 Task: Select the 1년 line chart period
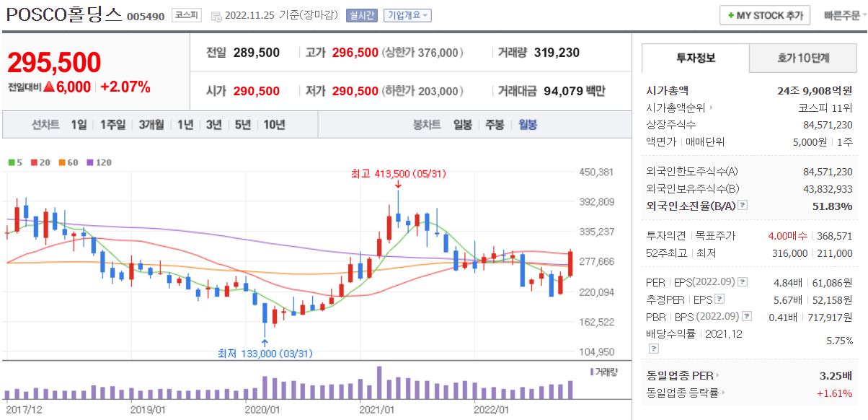click(185, 124)
